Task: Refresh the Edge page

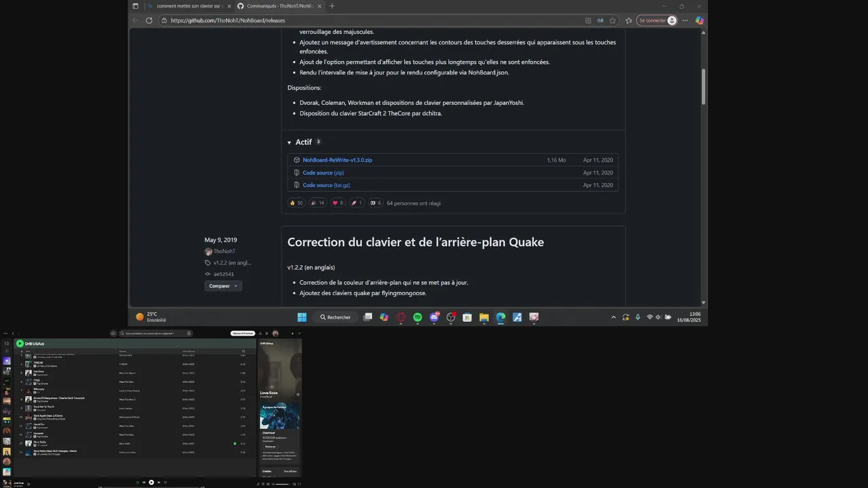Action: [149, 20]
